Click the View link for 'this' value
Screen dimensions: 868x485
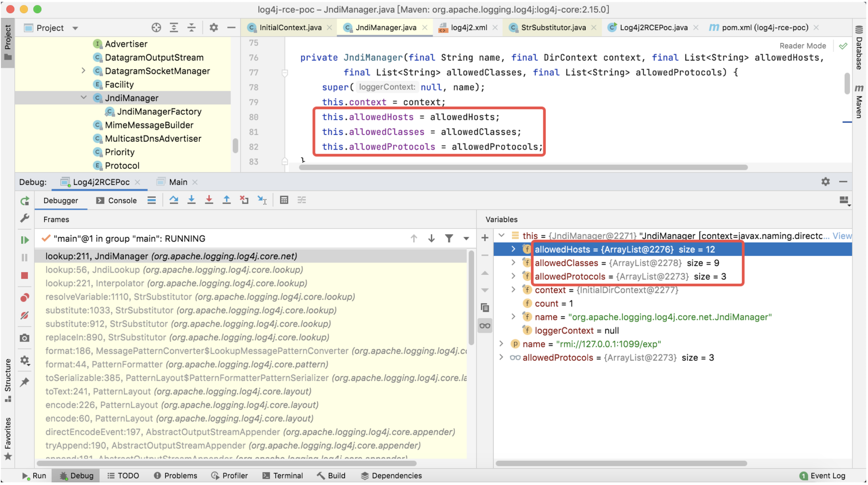pos(842,236)
